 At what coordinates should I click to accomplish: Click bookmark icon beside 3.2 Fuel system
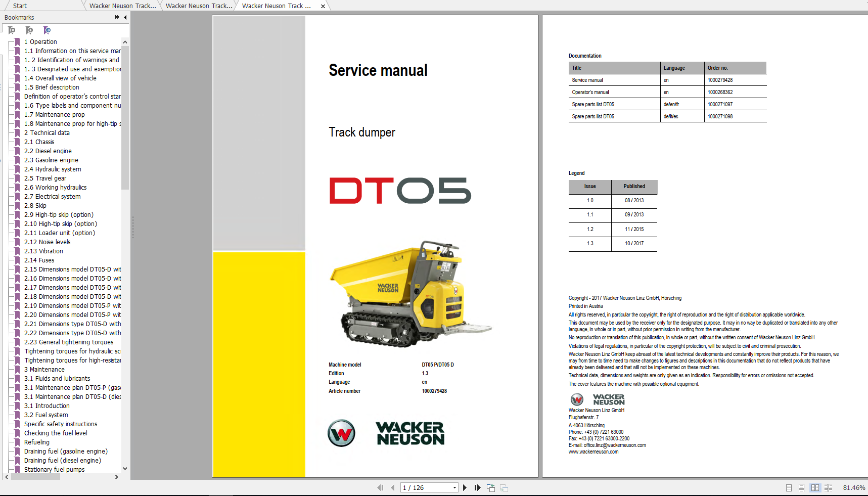click(x=17, y=415)
